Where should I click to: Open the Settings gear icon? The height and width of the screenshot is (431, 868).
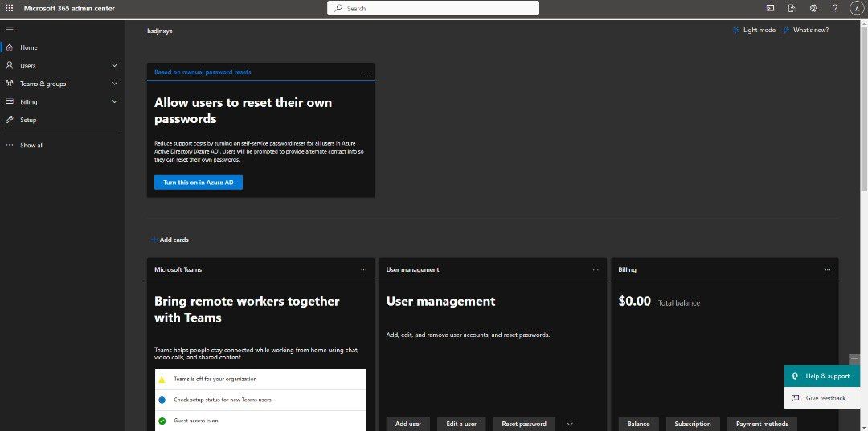[813, 8]
